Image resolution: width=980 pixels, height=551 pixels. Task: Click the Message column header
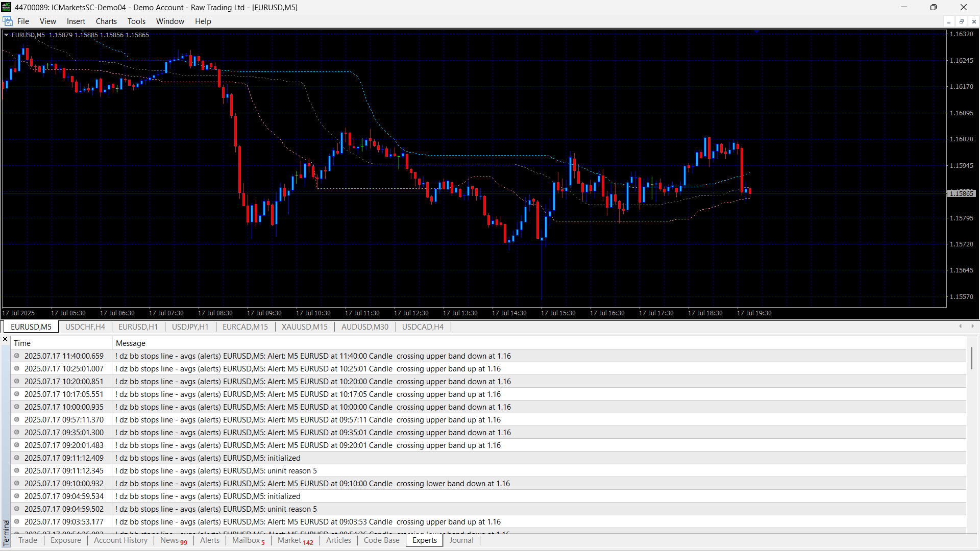131,343
